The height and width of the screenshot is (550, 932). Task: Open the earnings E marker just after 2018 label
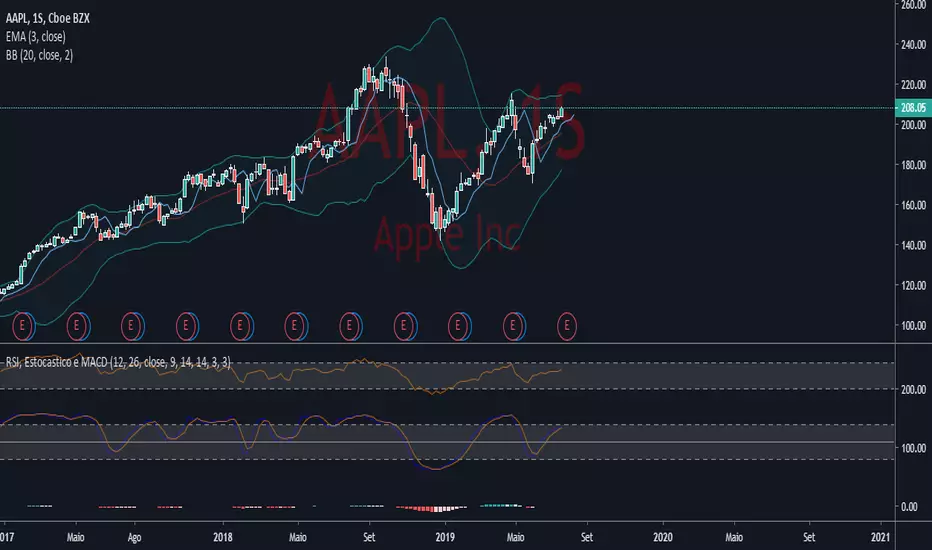pos(241,326)
